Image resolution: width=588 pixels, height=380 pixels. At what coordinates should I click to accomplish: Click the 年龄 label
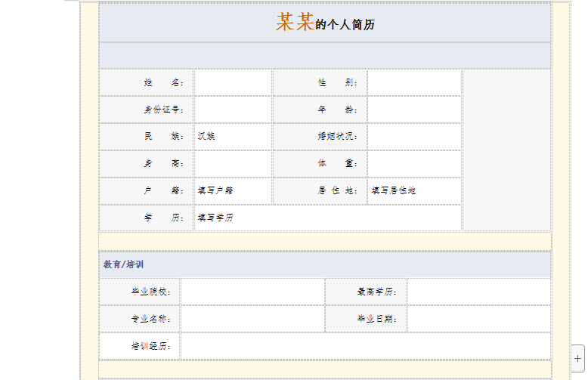(338, 110)
